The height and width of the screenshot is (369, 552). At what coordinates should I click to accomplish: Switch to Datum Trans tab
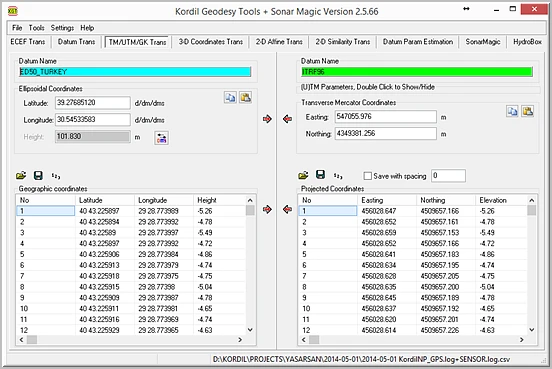(76, 42)
